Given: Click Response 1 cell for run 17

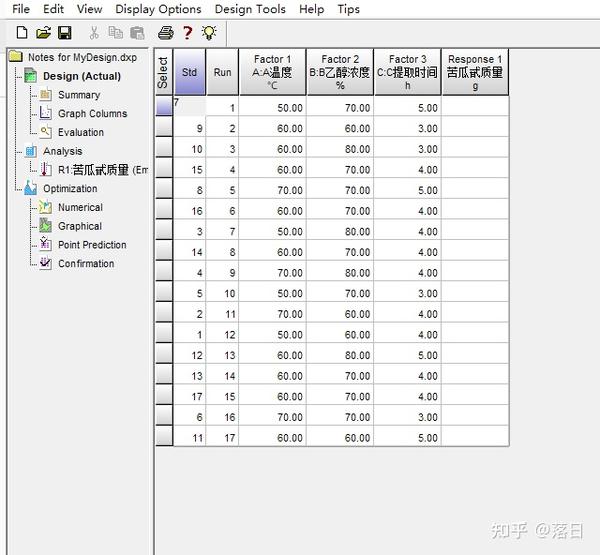Looking at the screenshot, I should coord(475,436).
